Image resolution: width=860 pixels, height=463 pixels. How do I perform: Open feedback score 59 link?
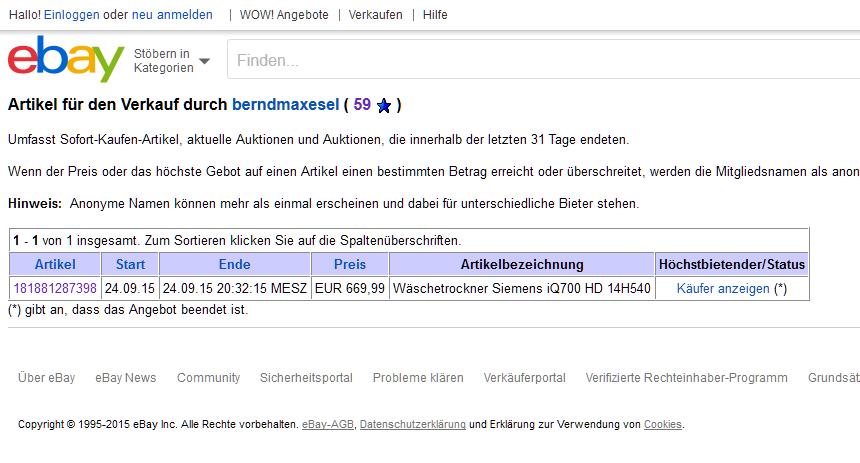pyautogui.click(x=362, y=105)
